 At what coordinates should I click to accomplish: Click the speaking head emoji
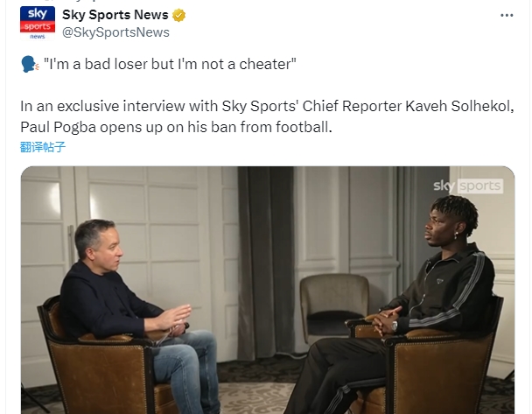(x=30, y=64)
